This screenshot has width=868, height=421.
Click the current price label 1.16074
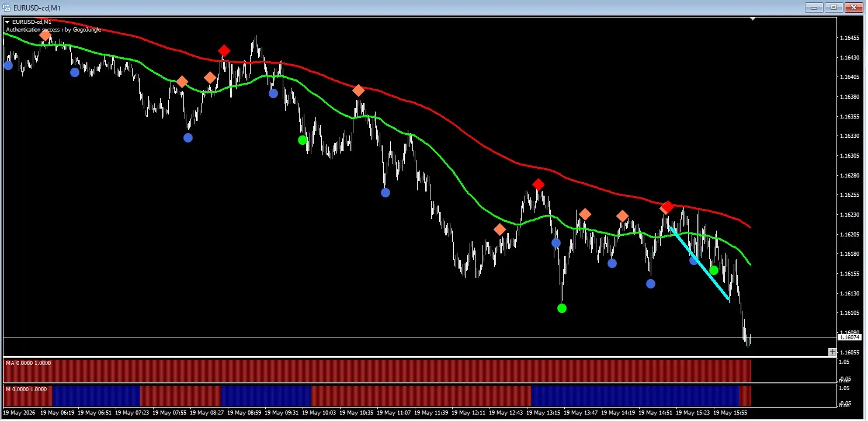click(849, 338)
